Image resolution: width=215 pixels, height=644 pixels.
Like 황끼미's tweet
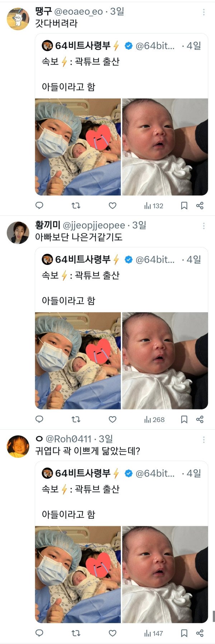(x=113, y=419)
